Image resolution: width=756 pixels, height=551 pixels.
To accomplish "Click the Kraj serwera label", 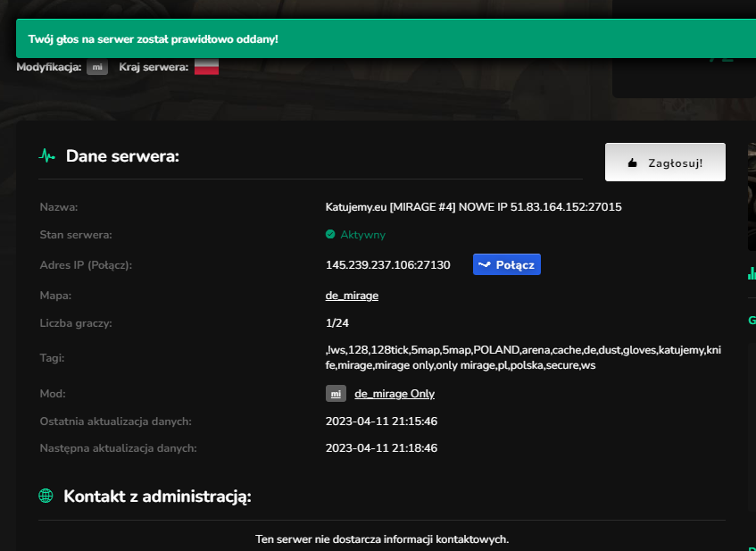I will [154, 67].
